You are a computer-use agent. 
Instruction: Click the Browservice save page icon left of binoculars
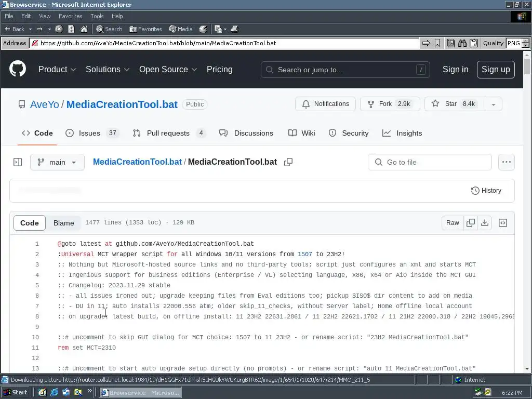(x=451, y=43)
